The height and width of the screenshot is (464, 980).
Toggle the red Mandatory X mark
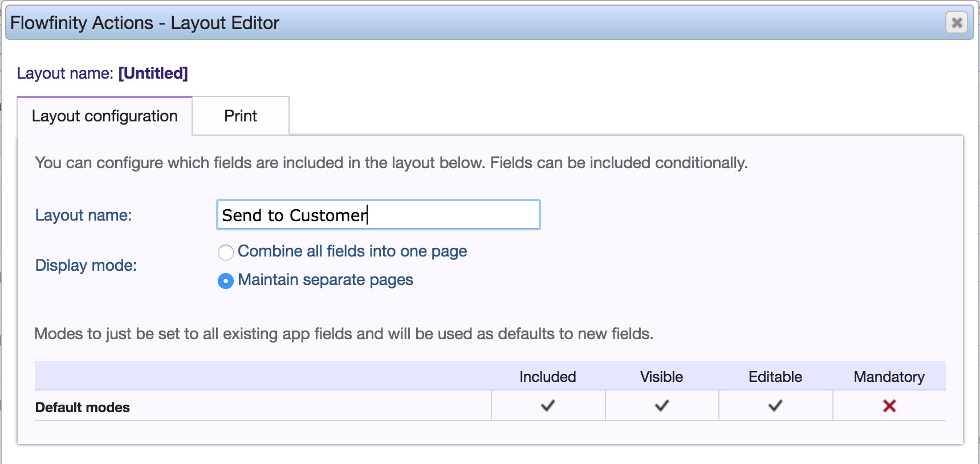[x=889, y=406]
